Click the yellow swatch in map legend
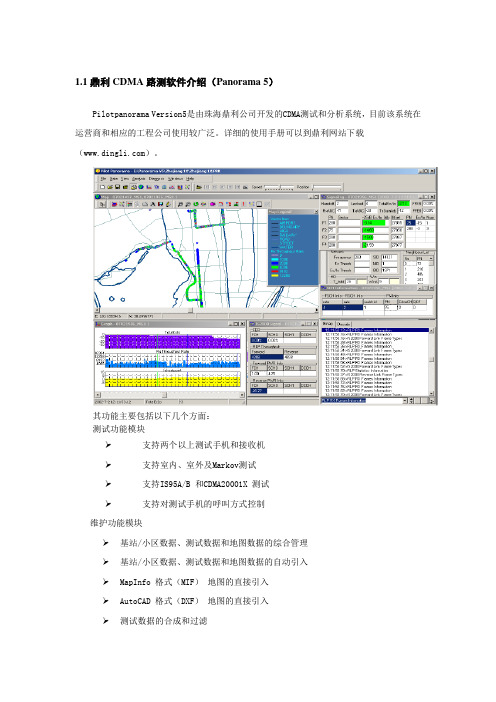 coord(275,275)
